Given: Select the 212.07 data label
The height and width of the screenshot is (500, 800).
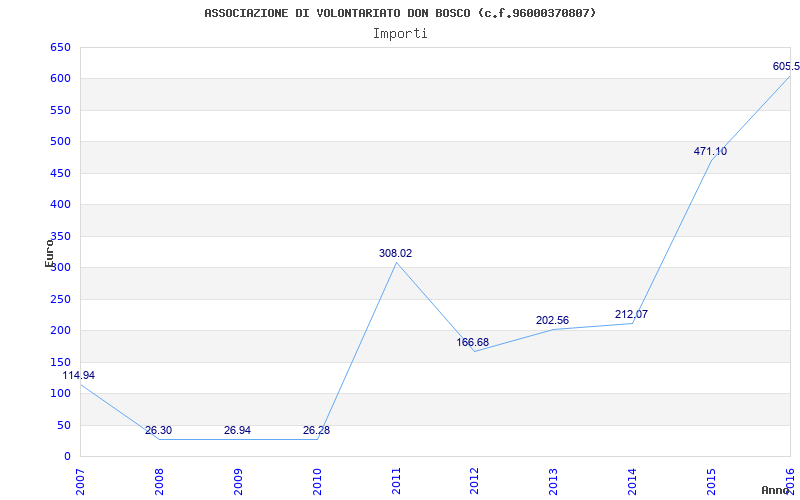Looking at the screenshot, I should point(631,314).
